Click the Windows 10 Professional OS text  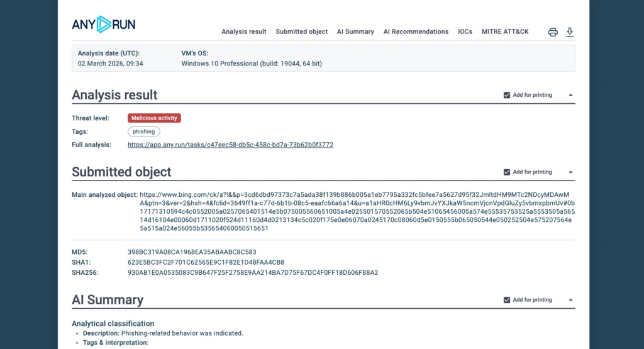(x=252, y=64)
